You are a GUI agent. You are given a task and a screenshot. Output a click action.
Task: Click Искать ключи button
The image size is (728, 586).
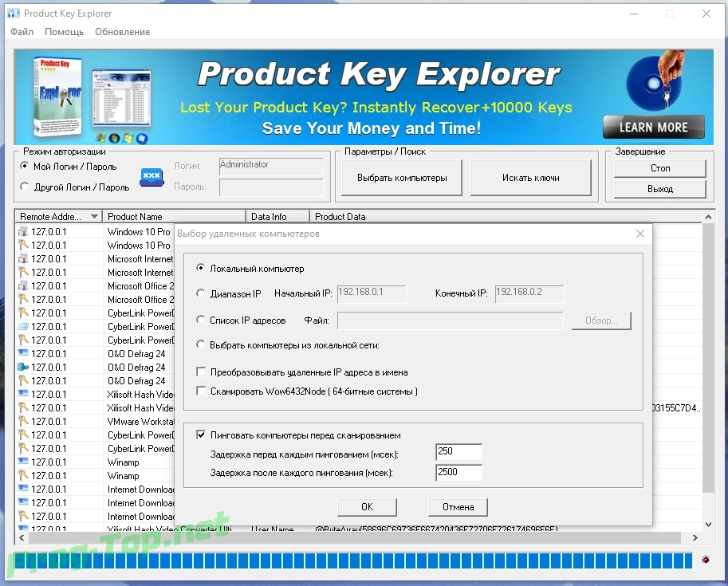[531, 178]
